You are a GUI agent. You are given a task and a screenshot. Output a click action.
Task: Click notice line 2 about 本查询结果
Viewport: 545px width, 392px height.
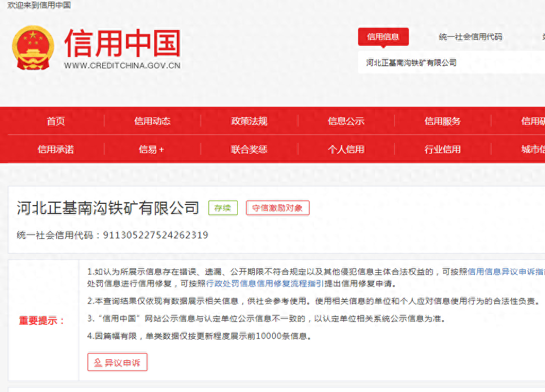click(x=315, y=301)
